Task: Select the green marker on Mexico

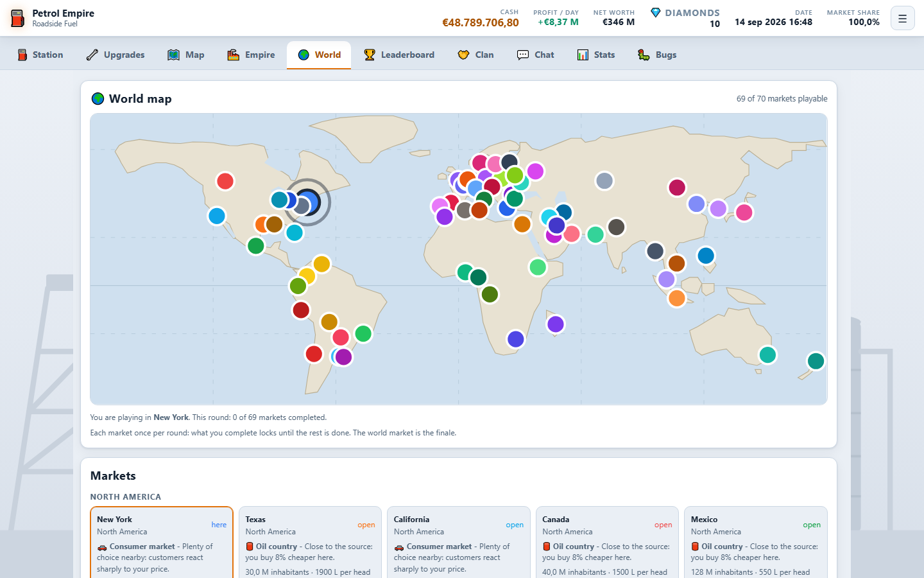Action: pos(256,245)
